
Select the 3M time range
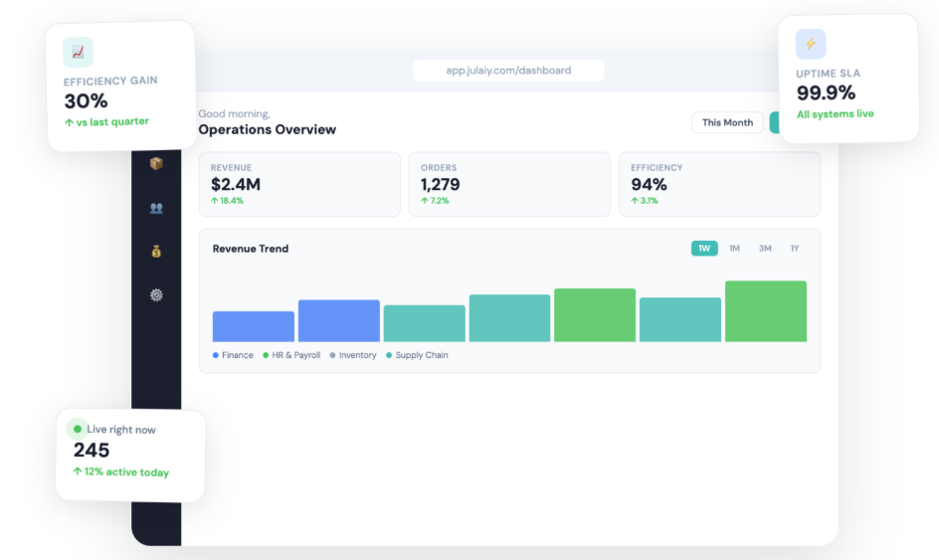[x=765, y=248]
